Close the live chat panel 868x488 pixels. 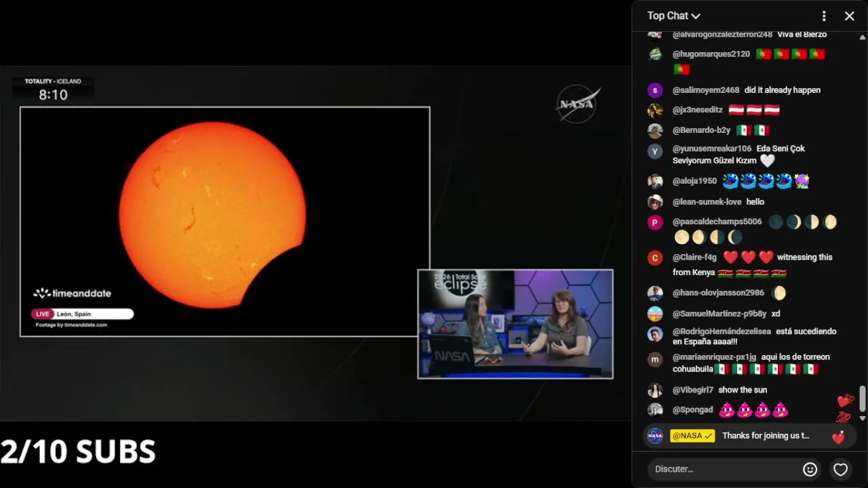point(850,16)
